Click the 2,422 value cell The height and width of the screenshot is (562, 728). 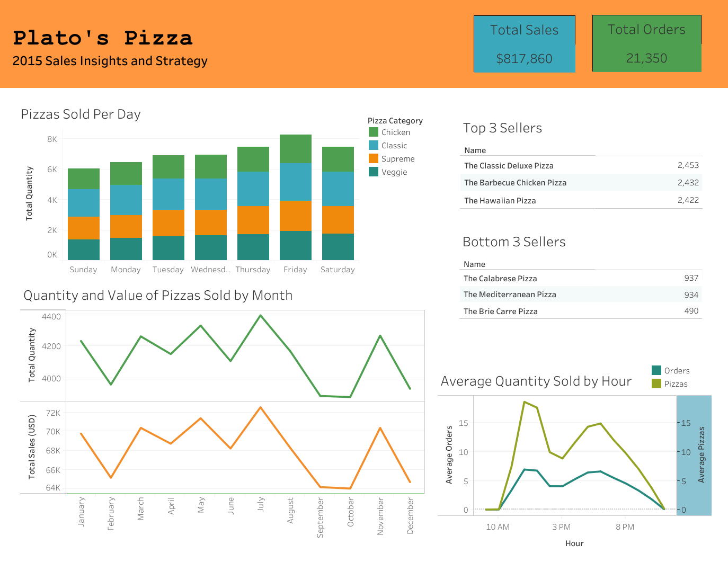tap(688, 200)
